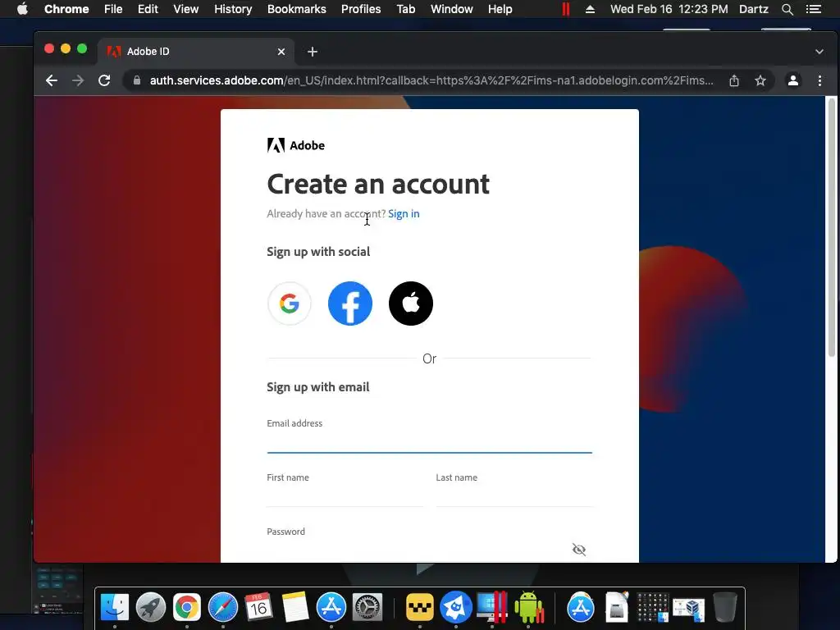
Task: Open Safari from the Dock
Action: 223,607
